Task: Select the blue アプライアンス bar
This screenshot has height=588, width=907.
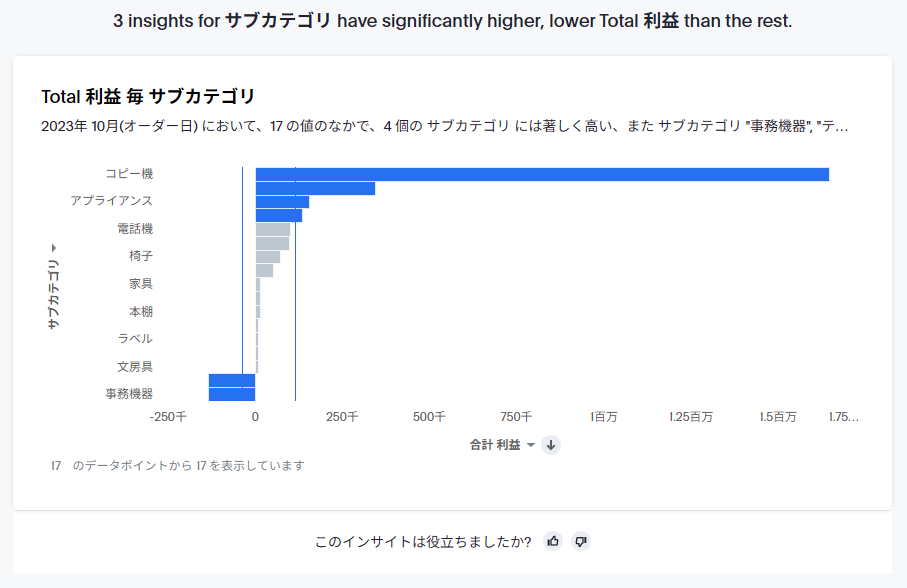Action: click(282, 202)
